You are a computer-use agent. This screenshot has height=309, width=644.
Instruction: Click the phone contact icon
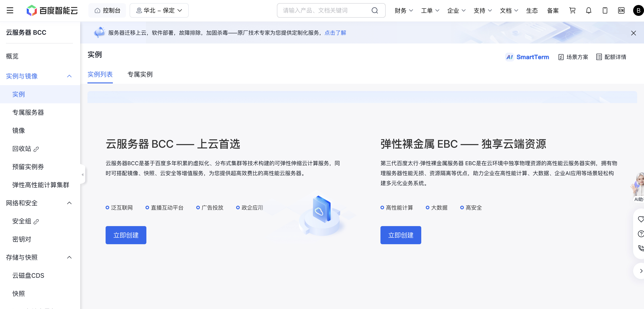(641, 248)
